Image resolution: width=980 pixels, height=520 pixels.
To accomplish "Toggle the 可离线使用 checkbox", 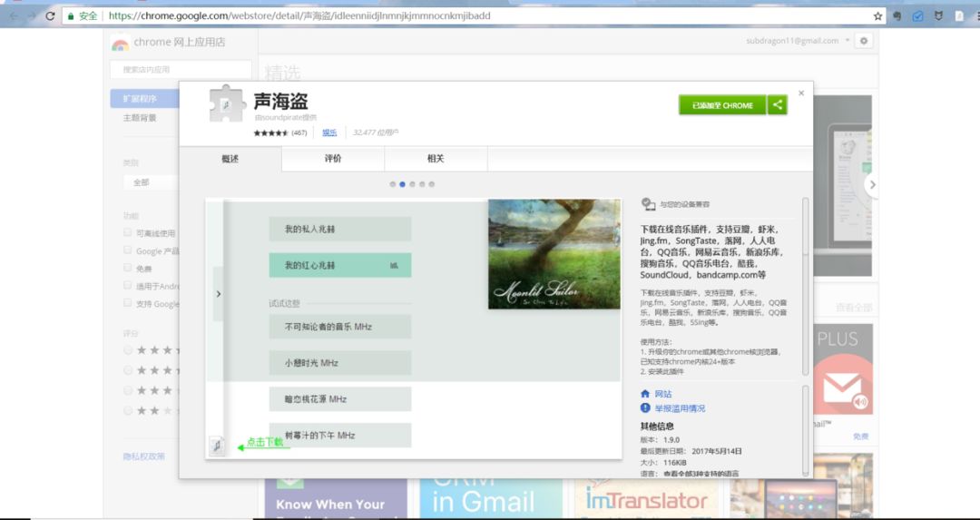I will [128, 232].
